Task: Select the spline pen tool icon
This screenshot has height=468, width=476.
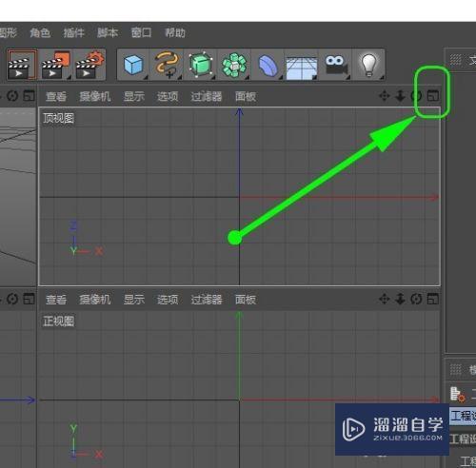Action: pos(168,65)
